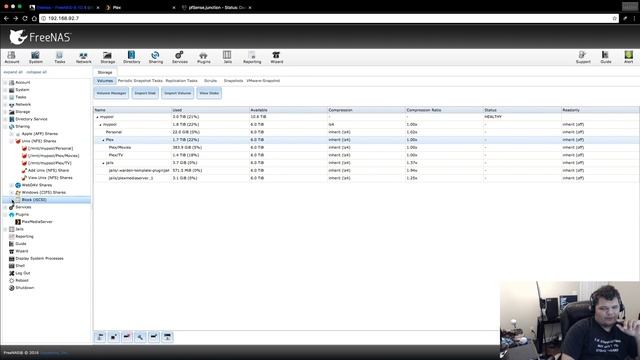This screenshot has height=360, width=640.
Task: Collapse the jails dataset row triangle
Action: (103, 163)
